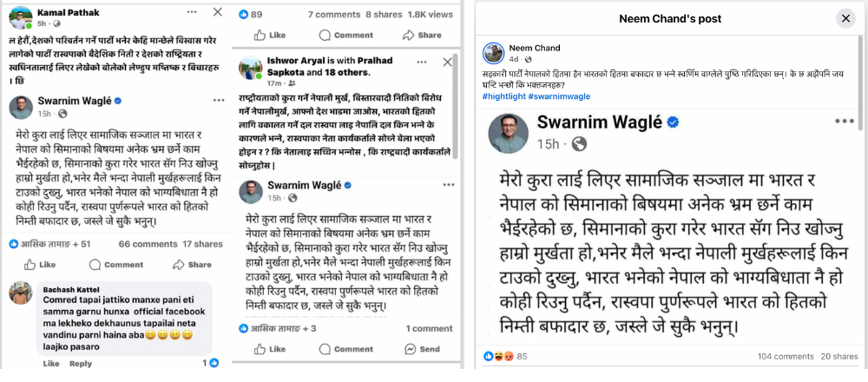The height and width of the screenshot is (382, 868).
Task: Click Kamal Pathak's profile picture
Action: click(x=21, y=17)
